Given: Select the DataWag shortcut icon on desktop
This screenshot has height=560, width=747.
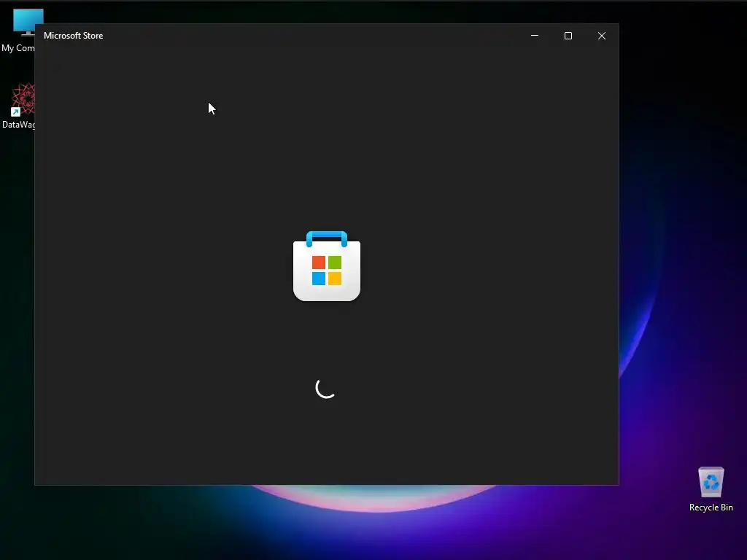Looking at the screenshot, I should (x=20, y=106).
